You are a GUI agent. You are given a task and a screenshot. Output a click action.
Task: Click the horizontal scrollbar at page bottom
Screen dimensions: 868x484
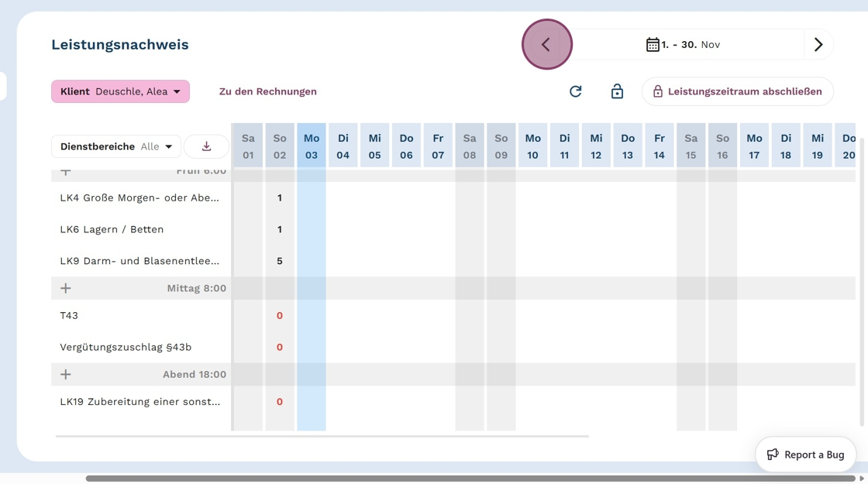point(470,479)
